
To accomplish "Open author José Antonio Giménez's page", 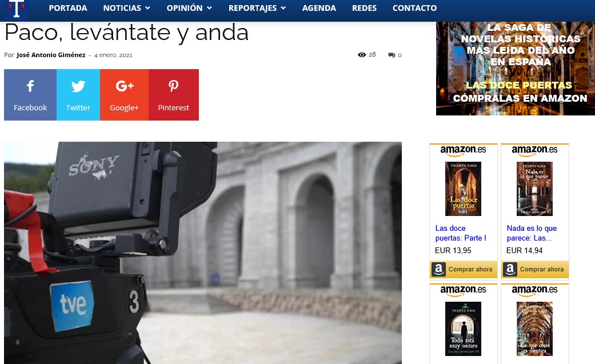I will 51,55.
